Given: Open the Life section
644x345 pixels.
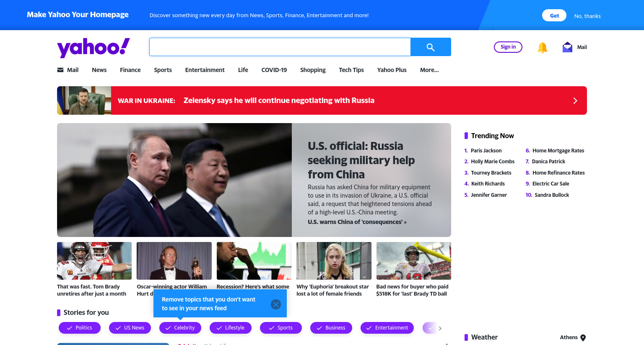Looking at the screenshot, I should click(x=243, y=70).
